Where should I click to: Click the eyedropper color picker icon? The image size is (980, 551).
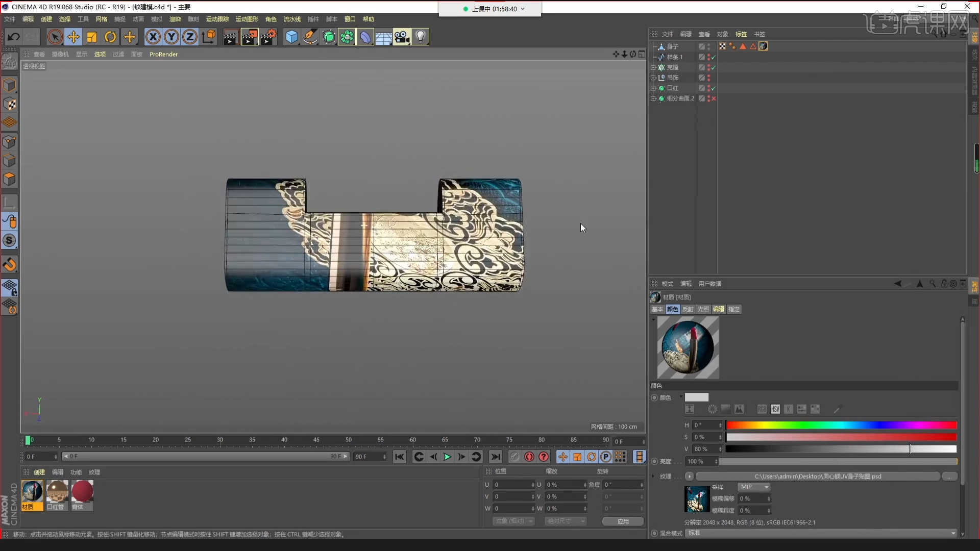click(837, 409)
